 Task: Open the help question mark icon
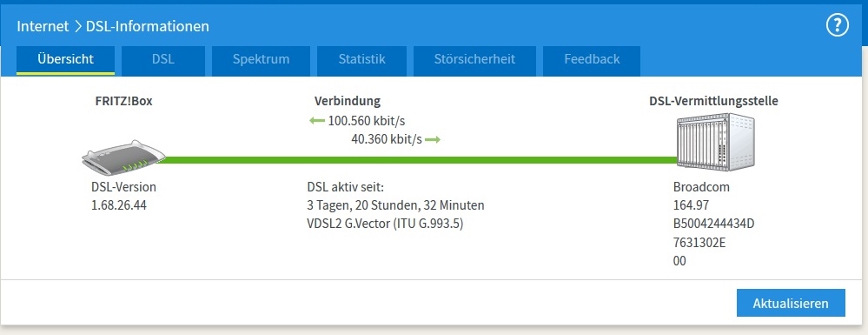pyautogui.click(x=838, y=25)
